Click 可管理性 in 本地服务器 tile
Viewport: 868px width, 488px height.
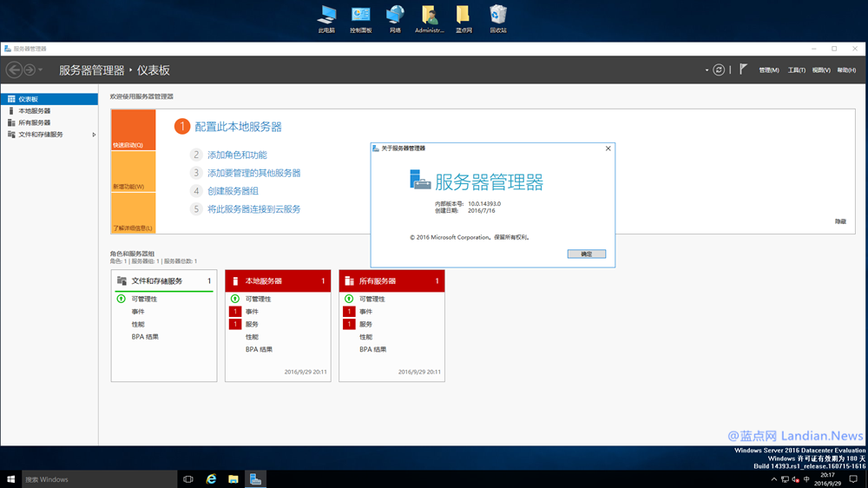(259, 299)
